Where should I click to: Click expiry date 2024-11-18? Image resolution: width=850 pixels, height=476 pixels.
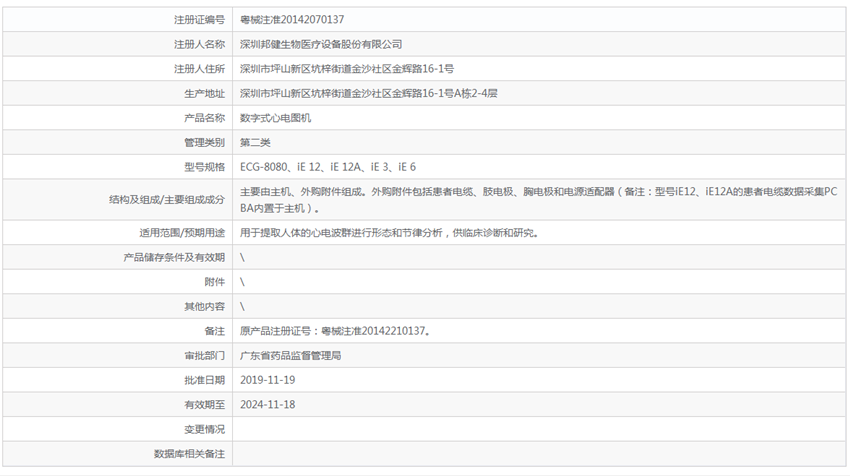click(268, 405)
